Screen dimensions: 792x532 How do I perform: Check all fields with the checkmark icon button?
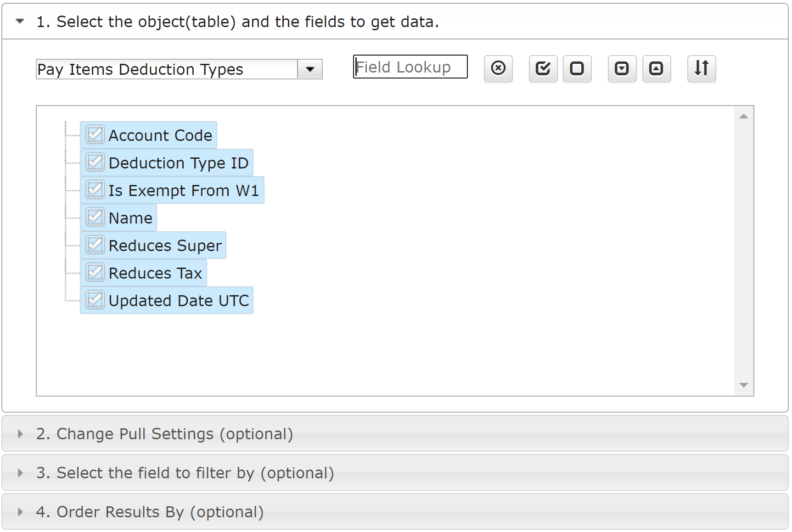coord(543,68)
